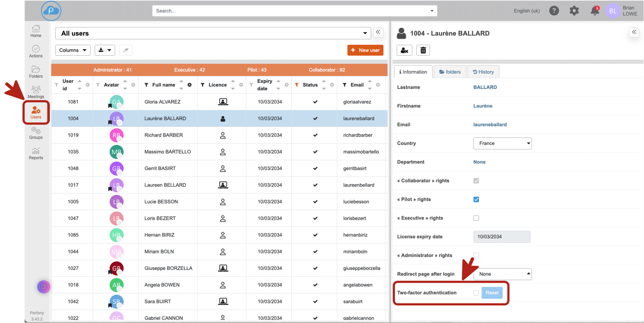
Task: Open the Reports section in sidebar
Action: pos(36,153)
